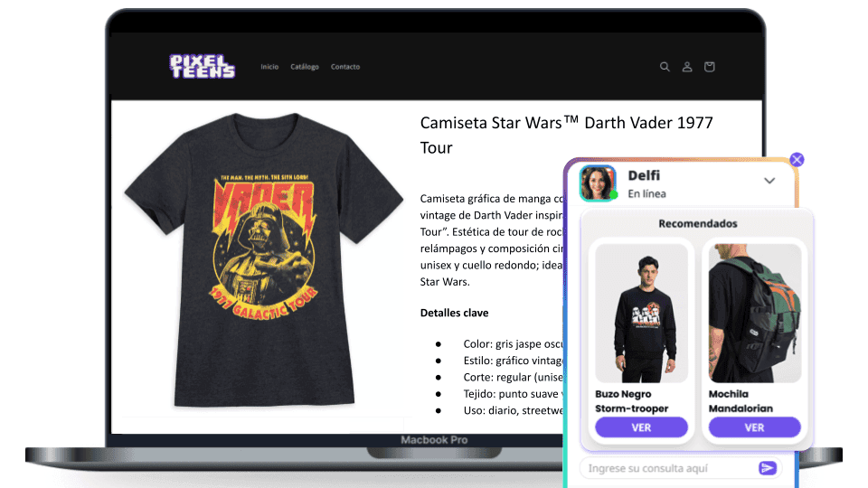The width and height of the screenshot is (868, 488).
Task: Click the Darth Vader t-shirt product image
Action: tap(263, 260)
